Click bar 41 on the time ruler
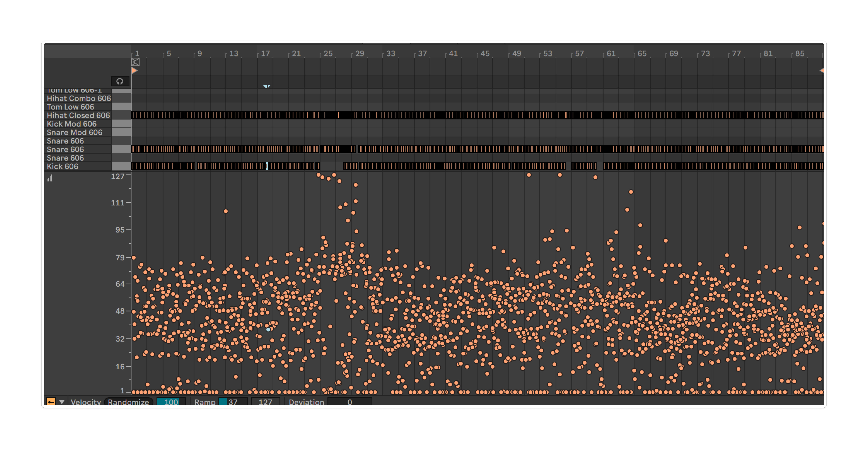Image resolution: width=868 pixels, height=450 pixels. 453,54
